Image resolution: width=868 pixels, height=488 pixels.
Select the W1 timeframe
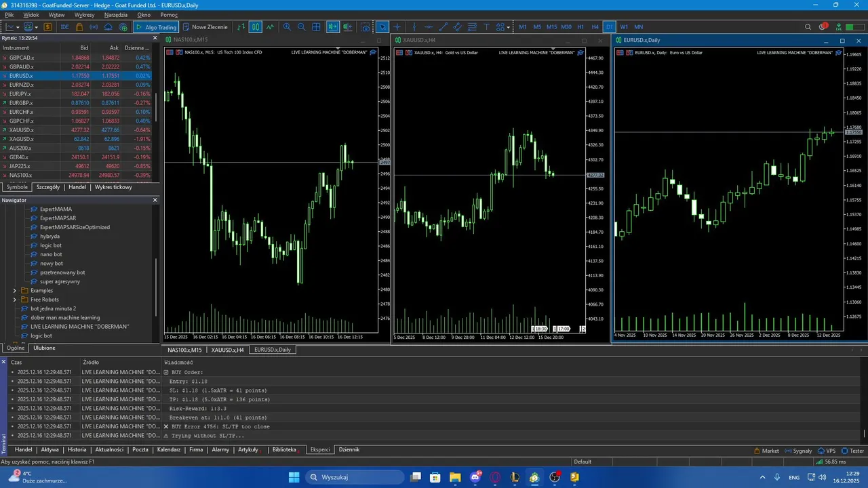(x=624, y=27)
